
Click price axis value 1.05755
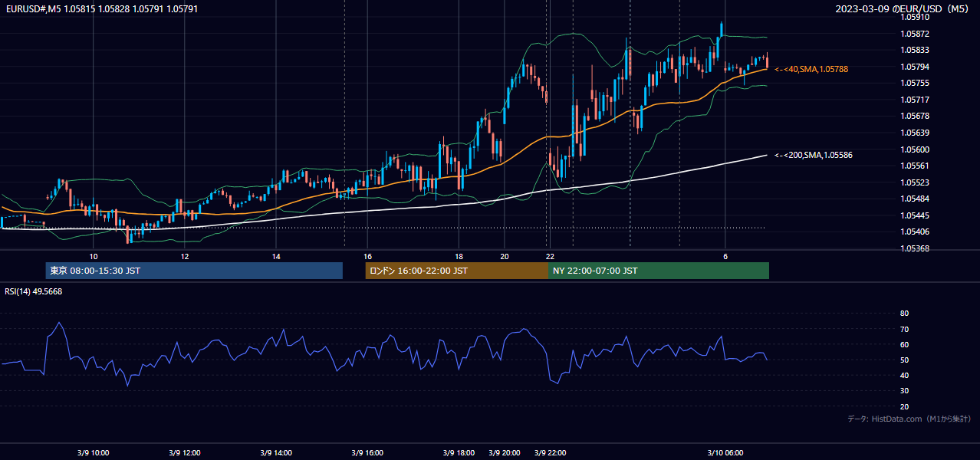coord(914,83)
